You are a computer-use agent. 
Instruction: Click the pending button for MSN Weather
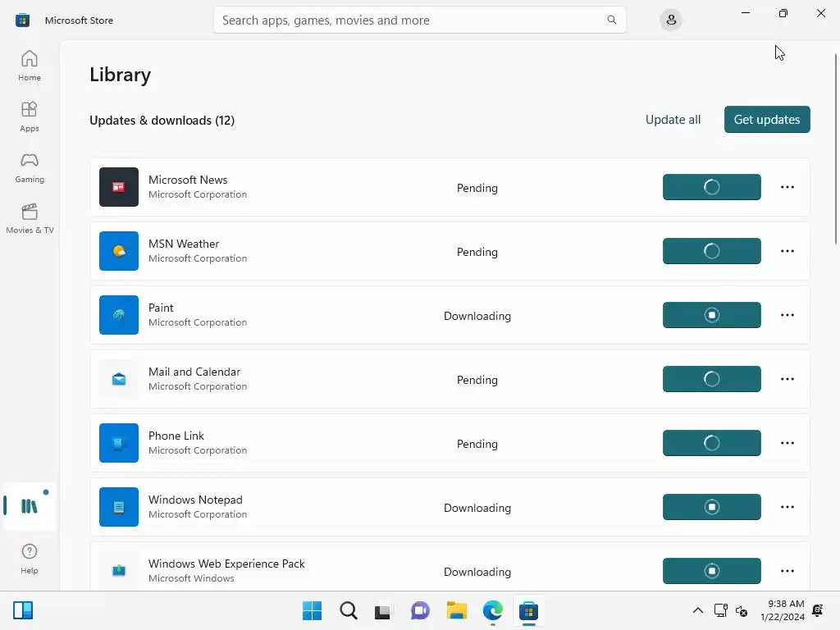click(x=711, y=251)
